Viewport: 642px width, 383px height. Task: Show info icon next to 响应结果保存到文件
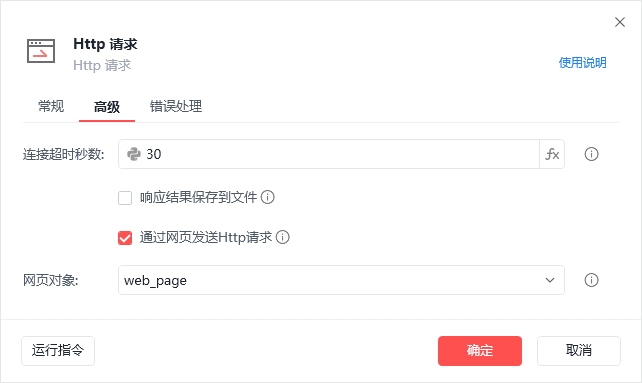click(x=268, y=197)
